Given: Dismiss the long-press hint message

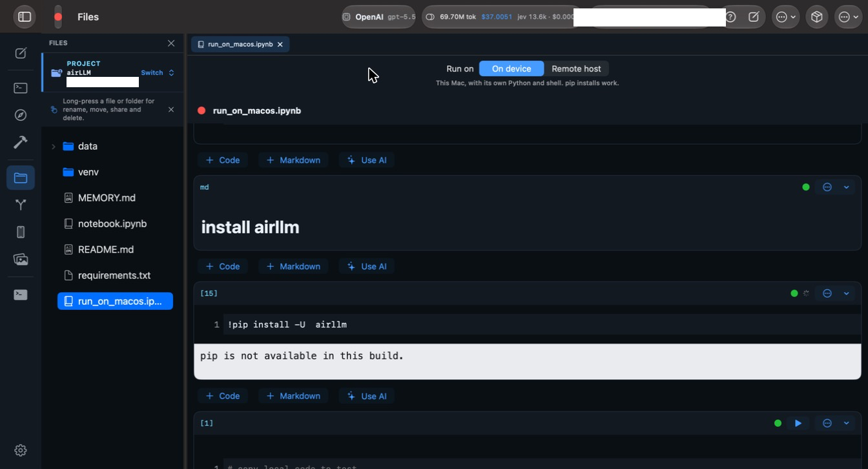Looking at the screenshot, I should coord(171,110).
